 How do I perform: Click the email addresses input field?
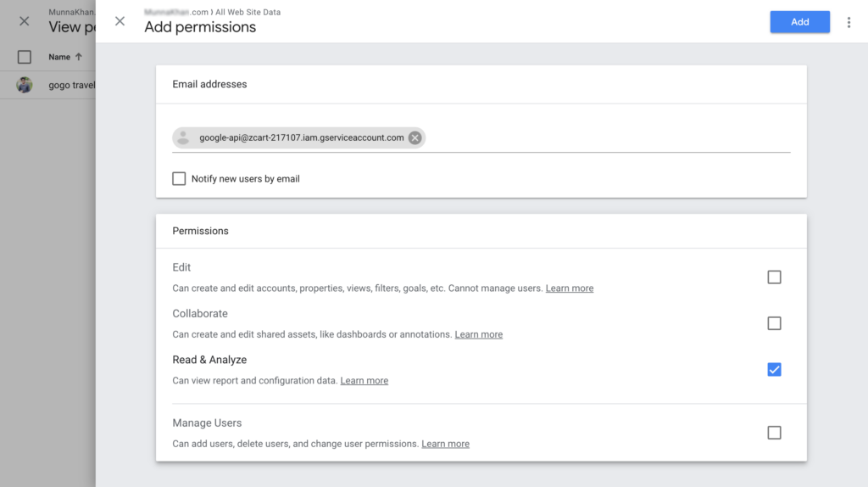[x=606, y=138]
